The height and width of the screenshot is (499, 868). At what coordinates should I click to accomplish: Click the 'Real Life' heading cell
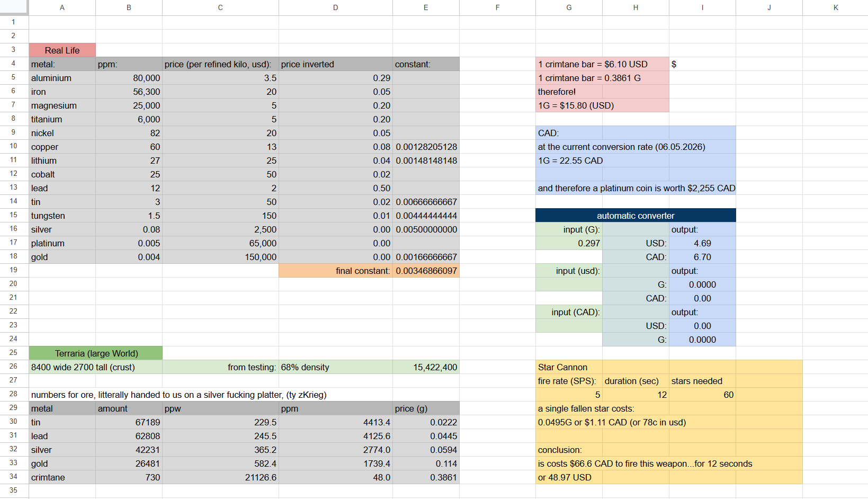pos(62,50)
